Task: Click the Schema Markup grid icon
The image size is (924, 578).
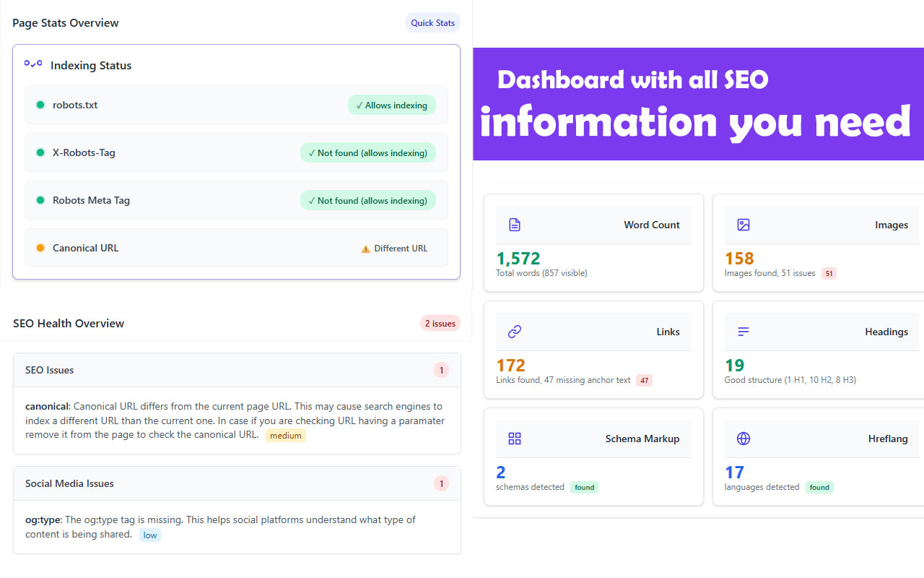Action: tap(515, 439)
